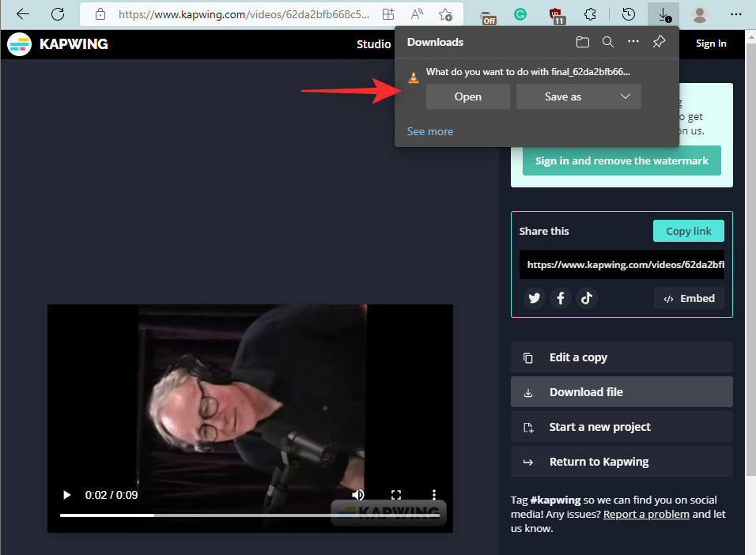The height and width of the screenshot is (555, 756).
Task: Play the video
Action: pos(67,495)
